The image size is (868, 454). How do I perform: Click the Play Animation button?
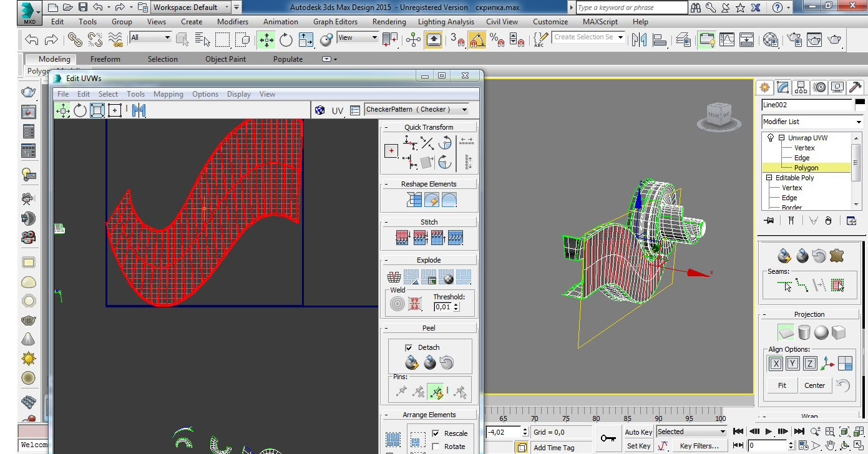click(x=769, y=431)
